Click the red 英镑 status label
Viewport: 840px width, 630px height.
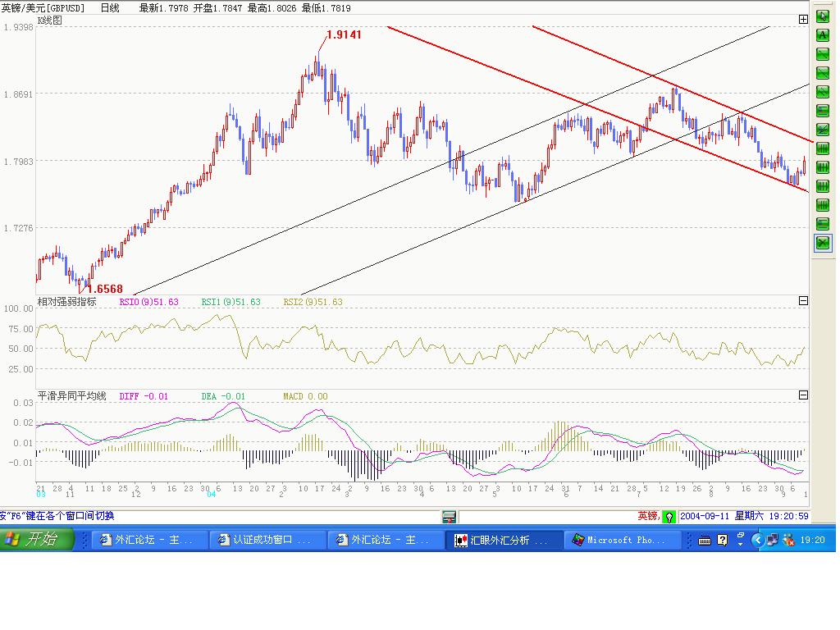point(648,516)
